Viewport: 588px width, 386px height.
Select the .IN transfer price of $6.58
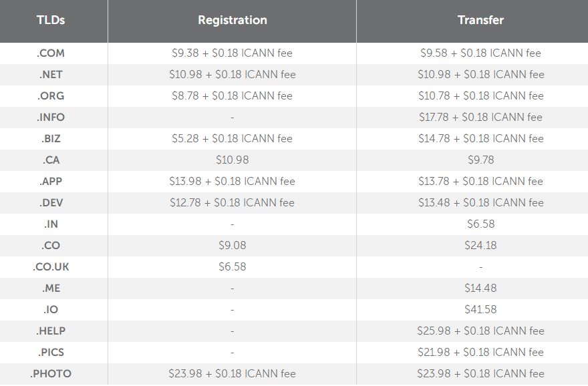pos(480,224)
